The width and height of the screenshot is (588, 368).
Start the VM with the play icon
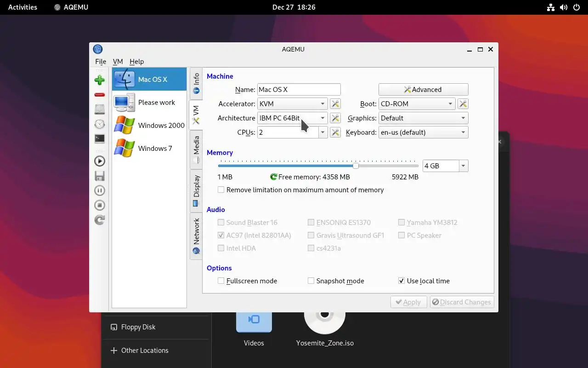tap(100, 161)
